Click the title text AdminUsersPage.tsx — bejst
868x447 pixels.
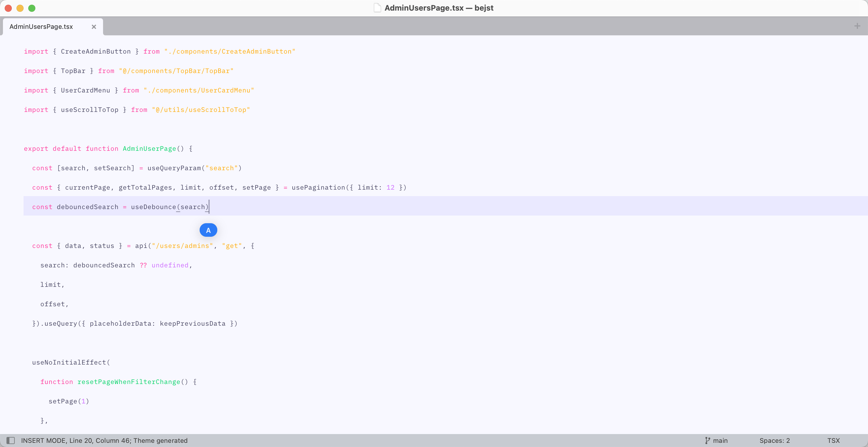[x=439, y=8]
